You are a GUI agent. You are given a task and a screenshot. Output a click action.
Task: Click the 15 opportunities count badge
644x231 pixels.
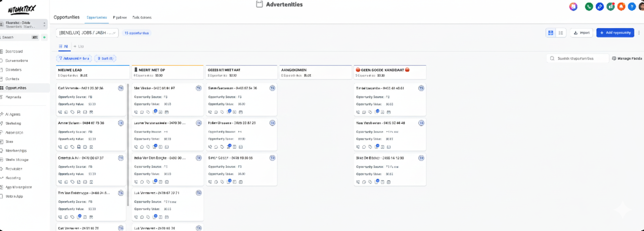137,33
